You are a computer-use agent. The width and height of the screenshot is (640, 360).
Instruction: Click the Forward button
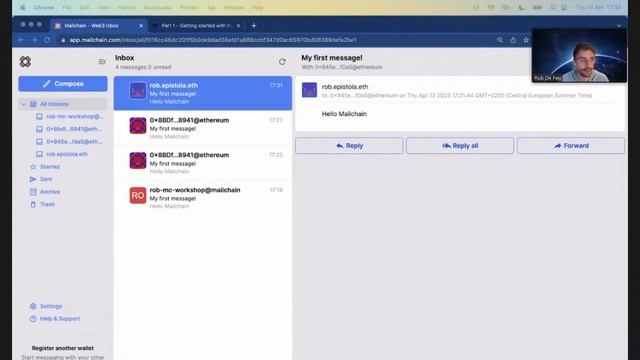[571, 146]
